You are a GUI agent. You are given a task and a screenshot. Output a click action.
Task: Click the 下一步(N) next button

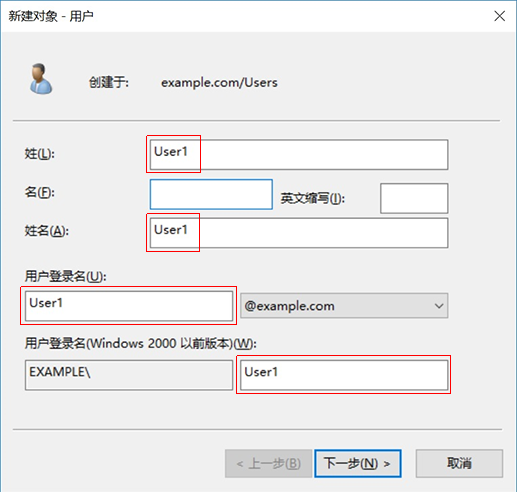(x=358, y=463)
